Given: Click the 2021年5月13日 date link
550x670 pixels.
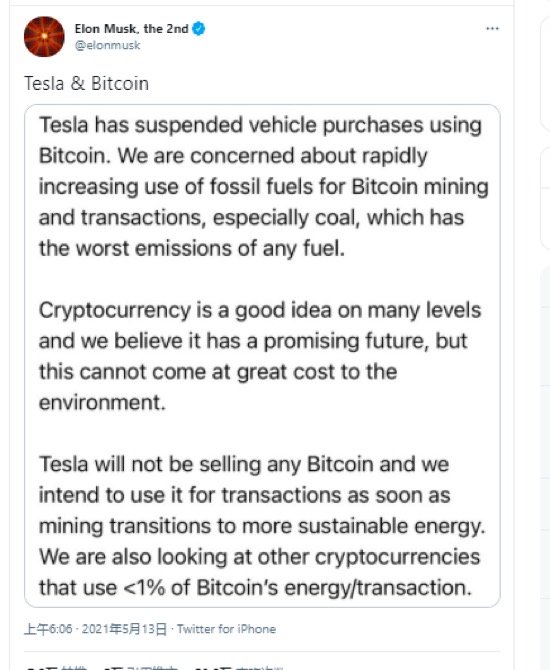Looking at the screenshot, I should [x=124, y=629].
